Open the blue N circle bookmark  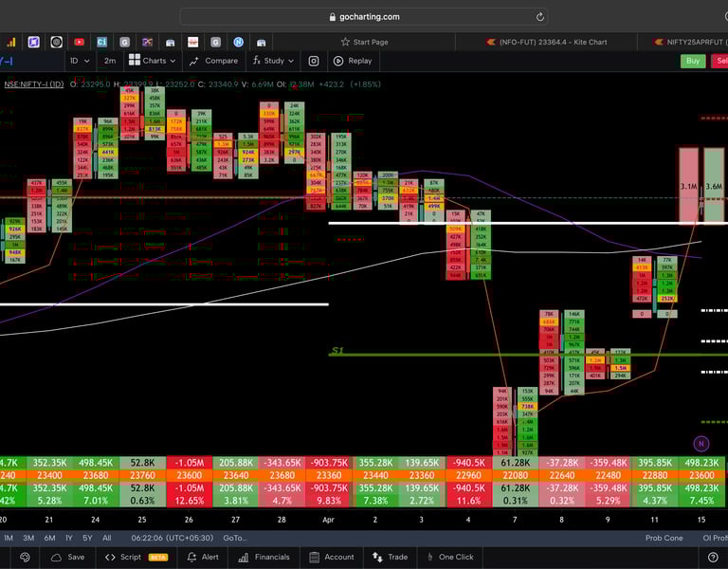238,43
